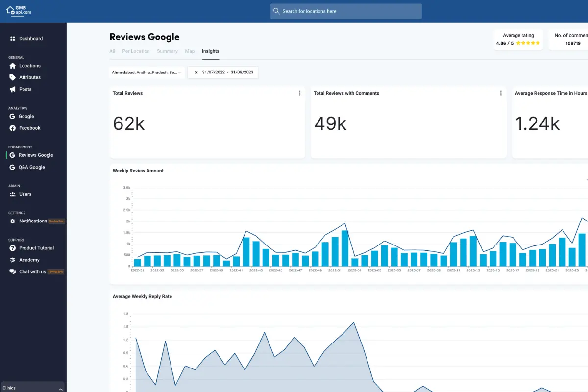Open Posts section
This screenshot has height=392, width=588.
click(x=25, y=89)
